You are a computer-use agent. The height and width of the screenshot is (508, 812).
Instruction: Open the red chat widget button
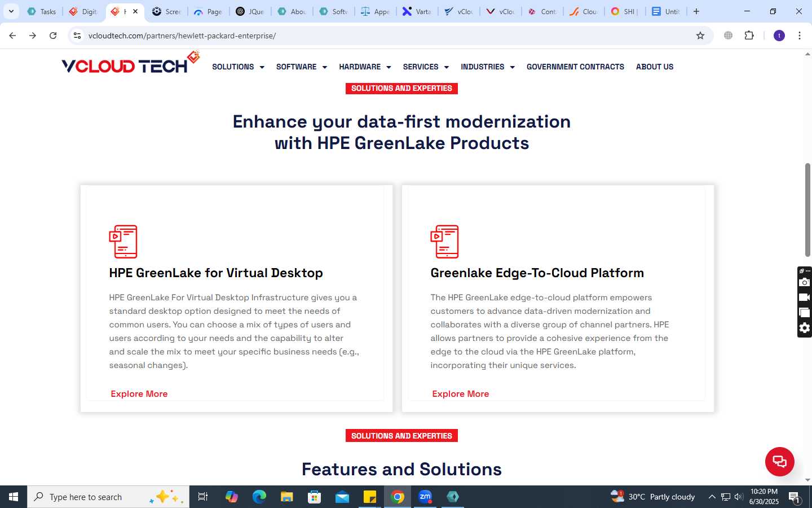[x=779, y=461]
